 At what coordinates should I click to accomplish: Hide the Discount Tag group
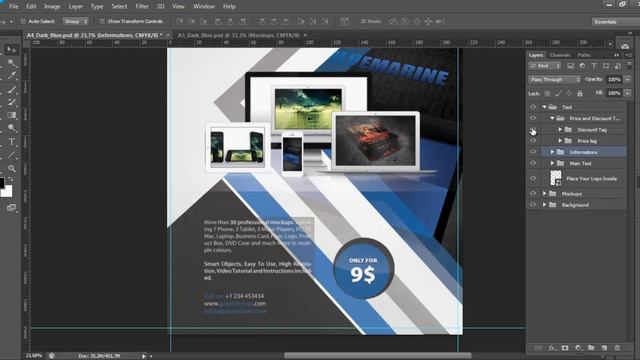click(533, 130)
